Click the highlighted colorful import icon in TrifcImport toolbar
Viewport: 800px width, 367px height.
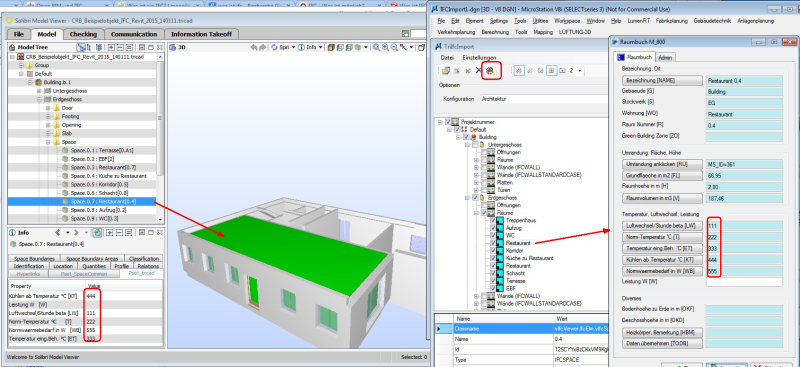click(490, 70)
